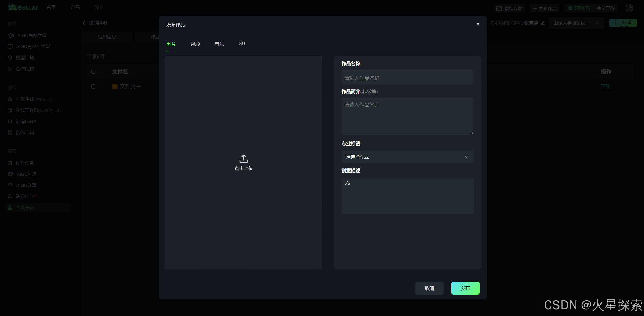Click the 作品简介 textarea resize handle
644x316 pixels.
coord(471,133)
